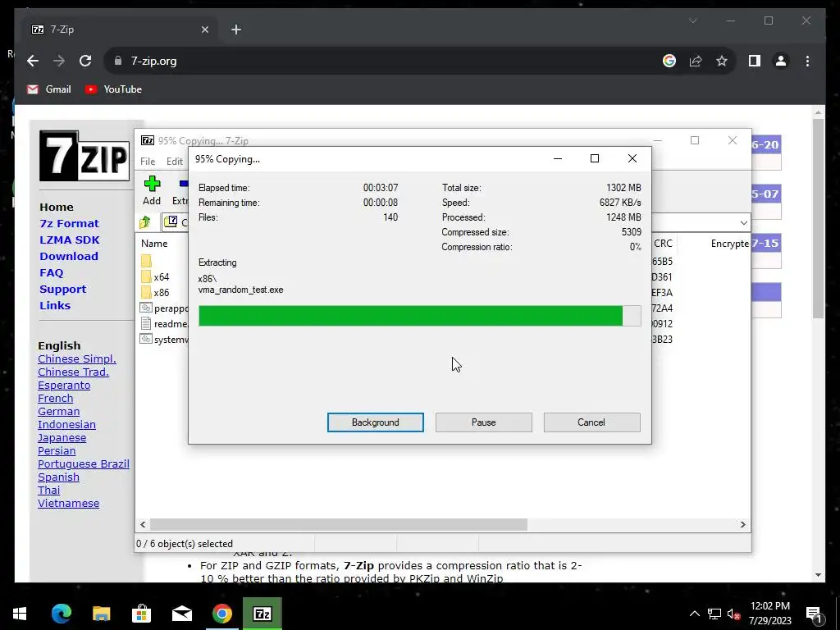Image resolution: width=840 pixels, height=630 pixels.
Task: Switch site language to Portuguese Brazil
Action: click(84, 464)
